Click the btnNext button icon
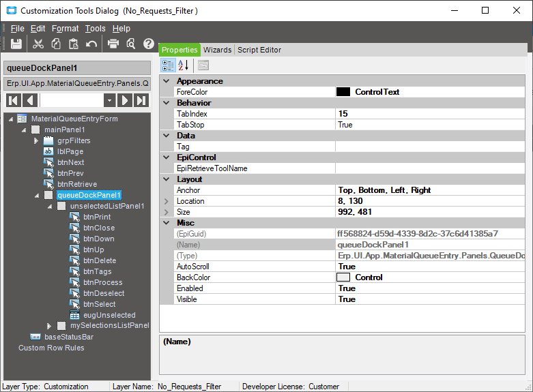 [48, 162]
